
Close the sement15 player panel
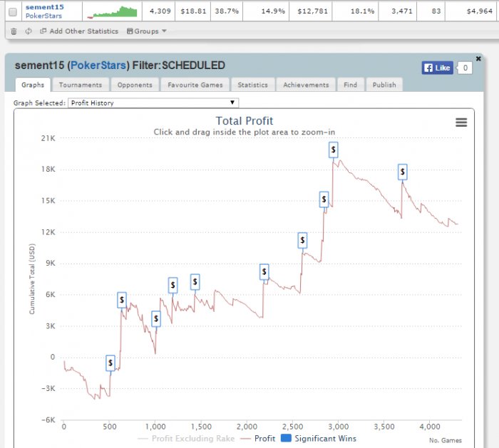[x=478, y=58]
